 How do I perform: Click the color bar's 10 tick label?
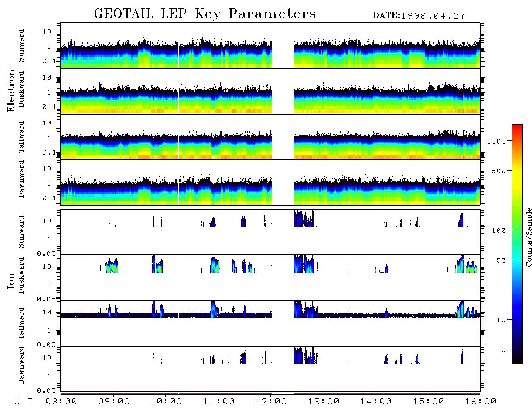pyautogui.click(x=501, y=320)
